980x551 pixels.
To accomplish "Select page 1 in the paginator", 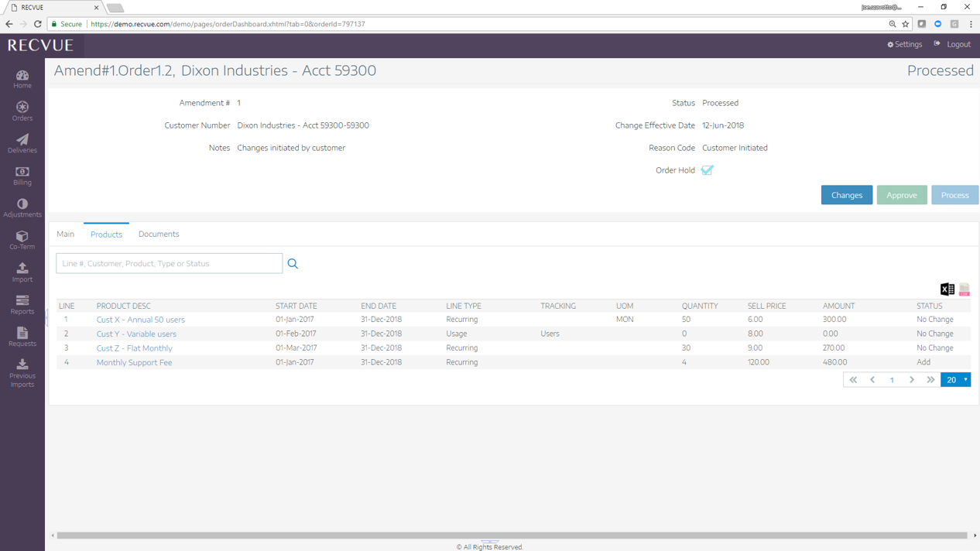I will click(892, 380).
